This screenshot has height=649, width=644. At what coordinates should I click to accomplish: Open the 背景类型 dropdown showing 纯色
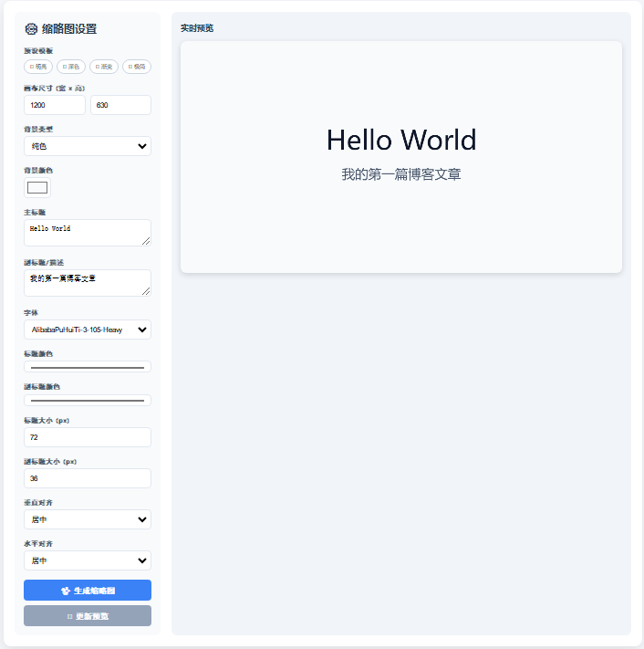[x=88, y=146]
